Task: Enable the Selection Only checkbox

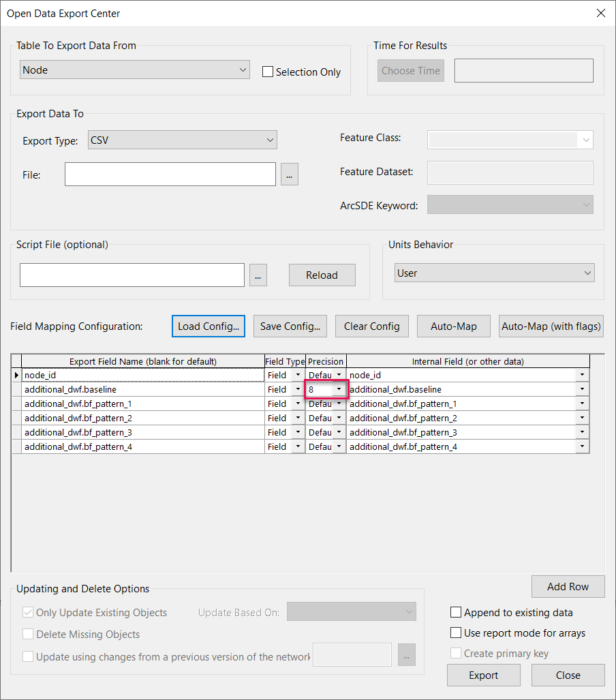Action: point(267,72)
